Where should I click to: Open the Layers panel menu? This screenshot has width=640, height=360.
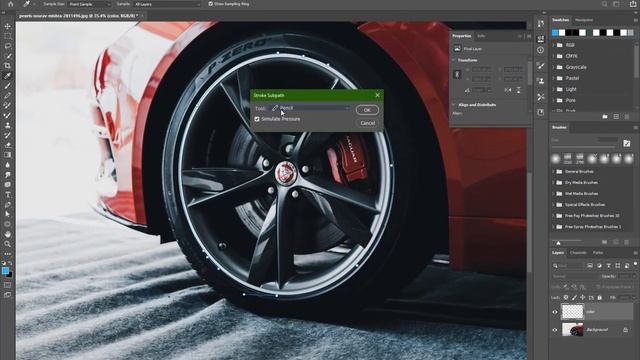(636, 253)
